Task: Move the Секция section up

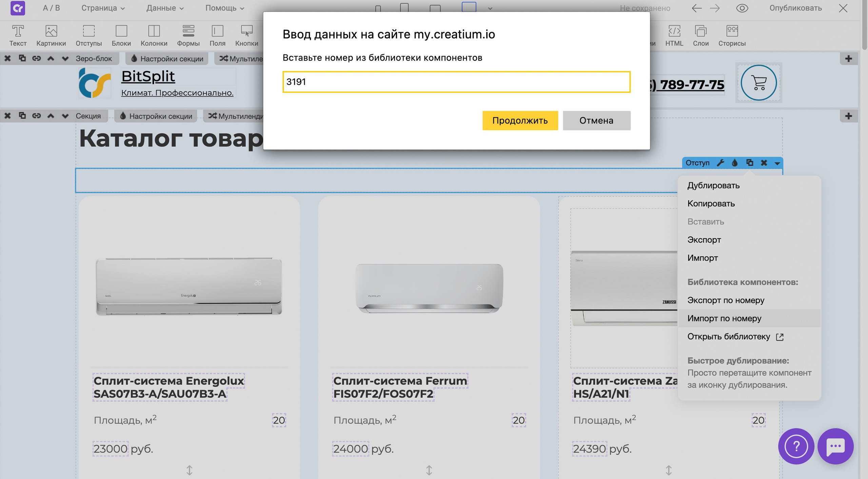Action: [51, 116]
